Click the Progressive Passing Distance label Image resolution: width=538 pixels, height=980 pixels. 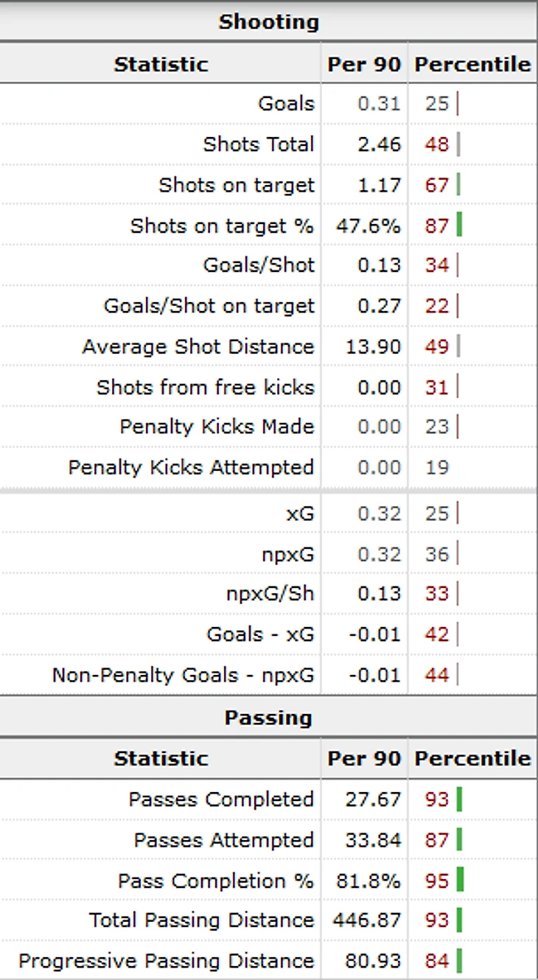pos(166,961)
